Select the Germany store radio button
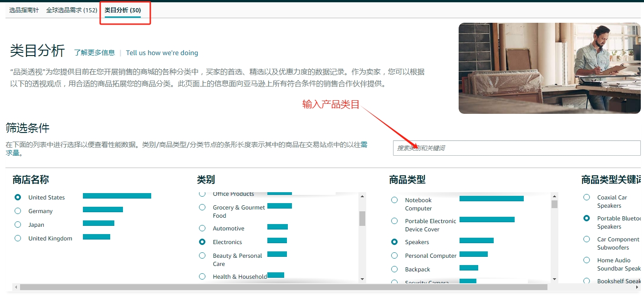Viewport: 644px width, 296px height. 18,211
